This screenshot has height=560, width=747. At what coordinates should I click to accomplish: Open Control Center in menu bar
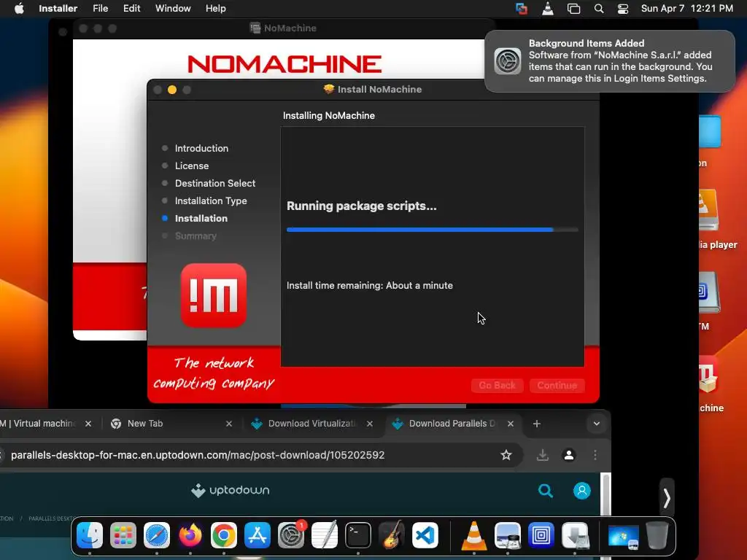pyautogui.click(x=623, y=9)
